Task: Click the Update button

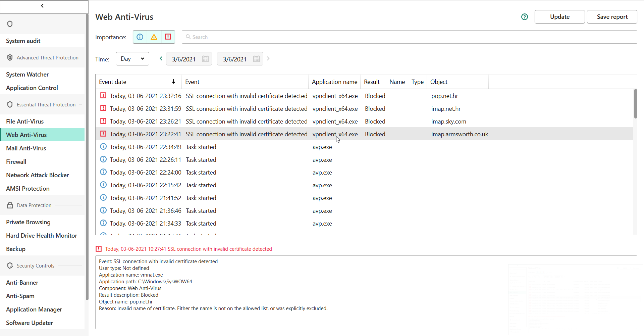Action: pyautogui.click(x=559, y=17)
